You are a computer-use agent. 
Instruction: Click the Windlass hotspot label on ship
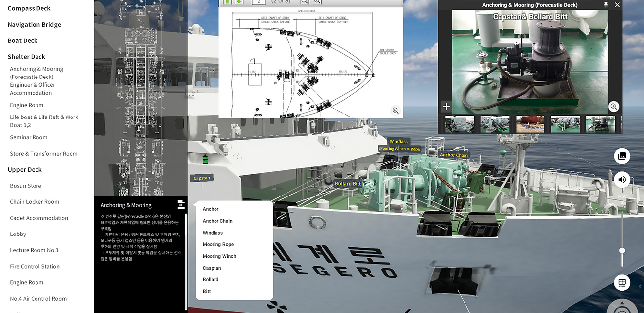coord(398,142)
